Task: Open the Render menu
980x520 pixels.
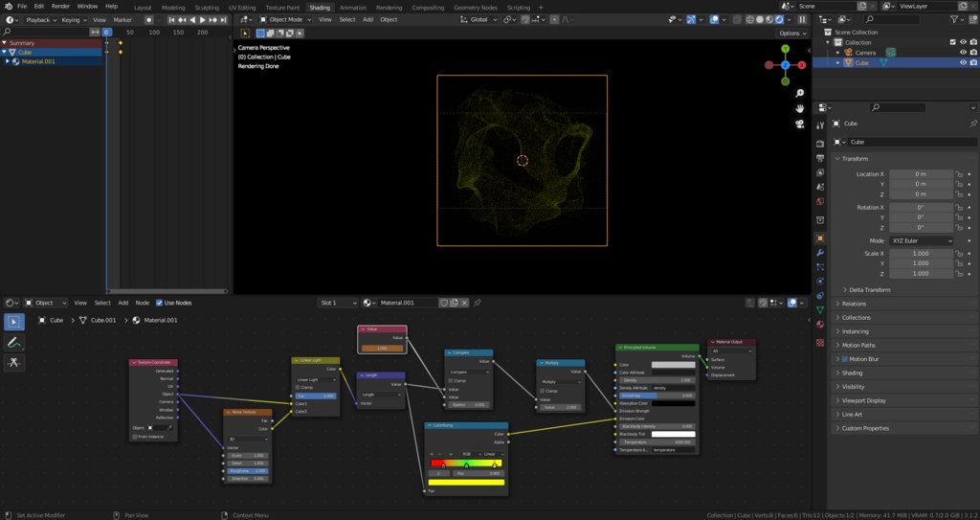Action: [x=60, y=7]
